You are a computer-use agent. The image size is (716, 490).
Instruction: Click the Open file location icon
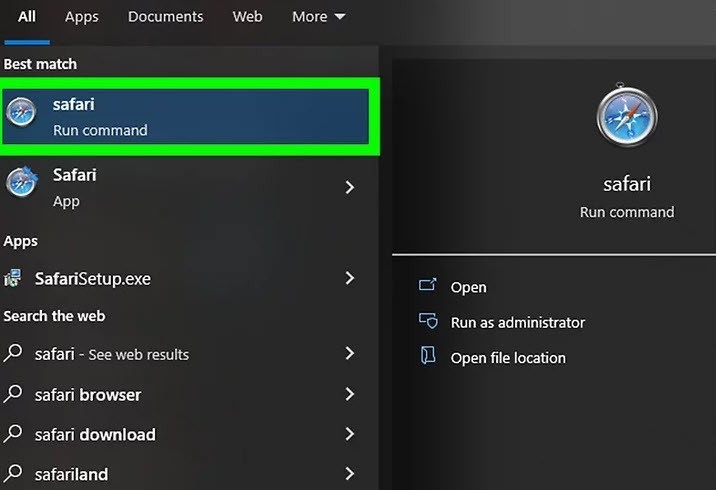(x=428, y=355)
